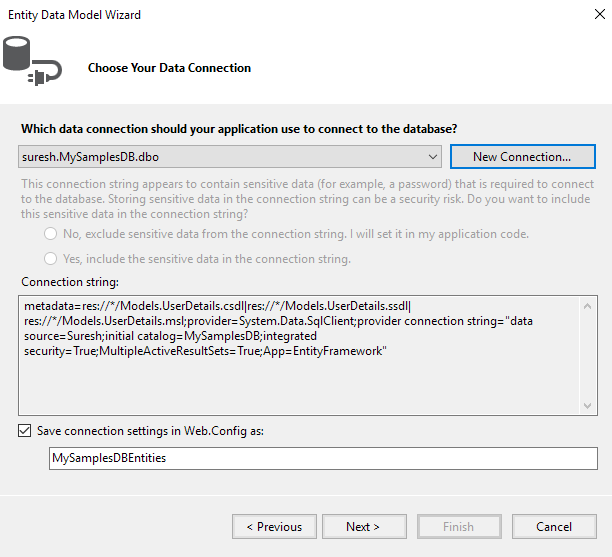Click the connection string scrollbar up arrow
This screenshot has height=557, width=612.
587,306
